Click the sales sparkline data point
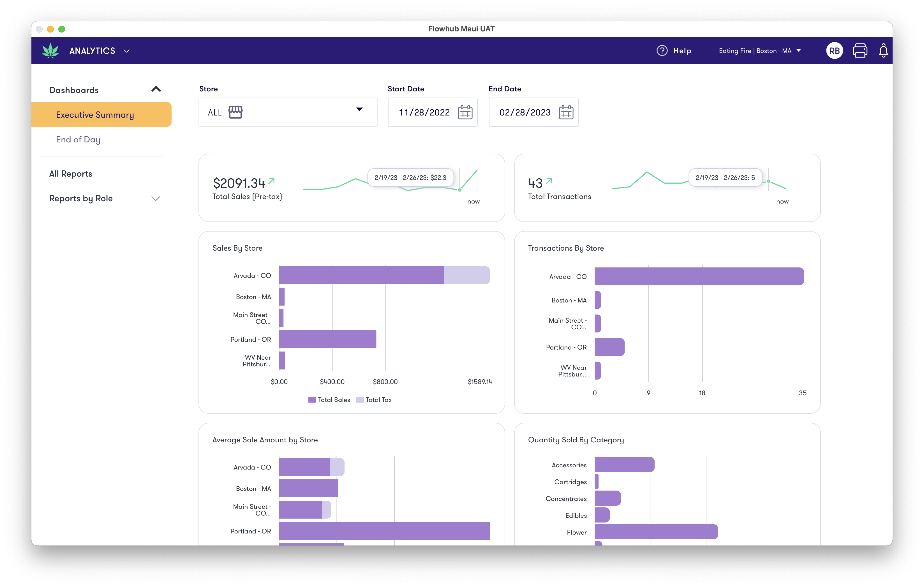924x587 pixels. coord(460,190)
